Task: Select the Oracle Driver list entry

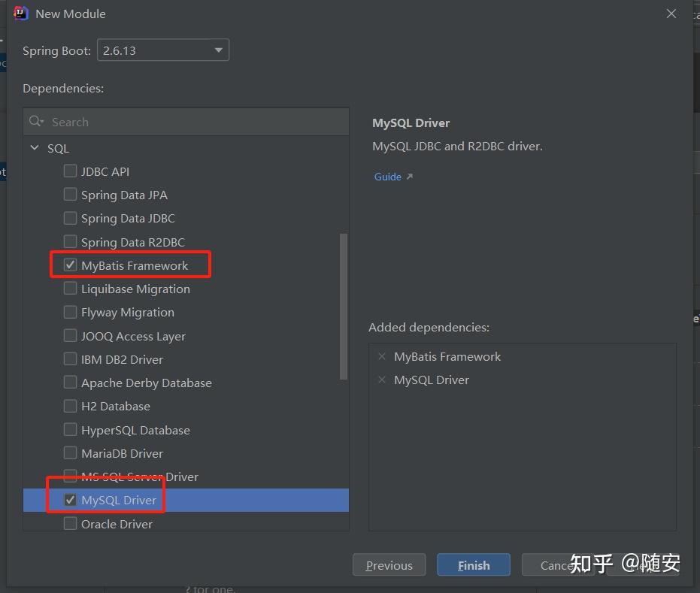Action: tap(113, 523)
